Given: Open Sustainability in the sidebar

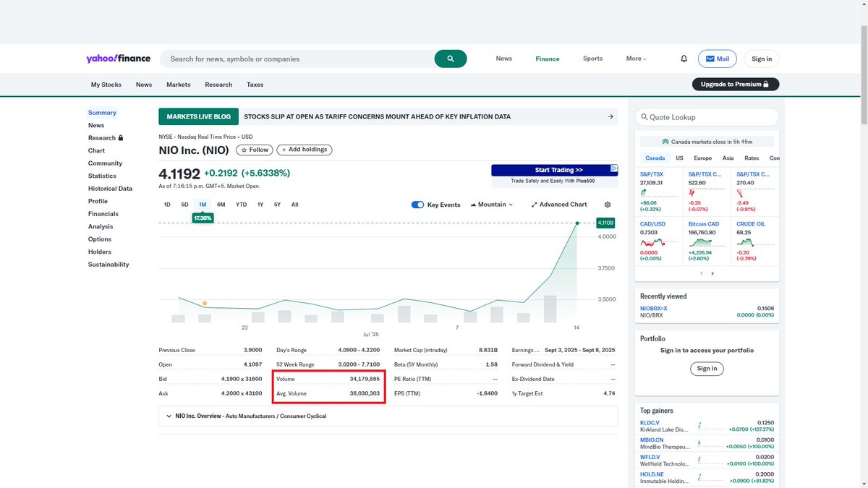Looking at the screenshot, I should [109, 265].
